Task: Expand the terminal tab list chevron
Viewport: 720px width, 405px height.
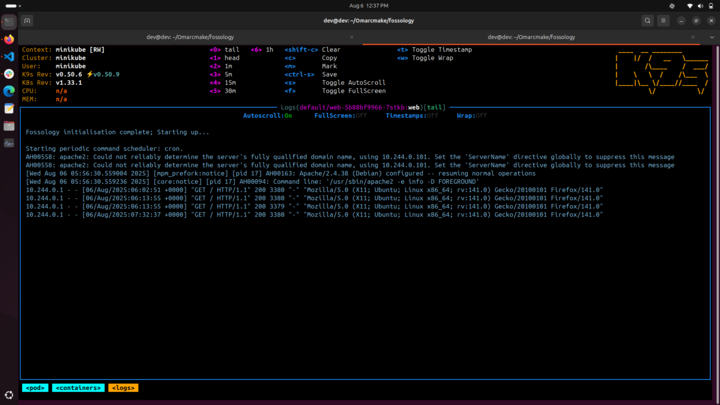Action: (x=712, y=37)
